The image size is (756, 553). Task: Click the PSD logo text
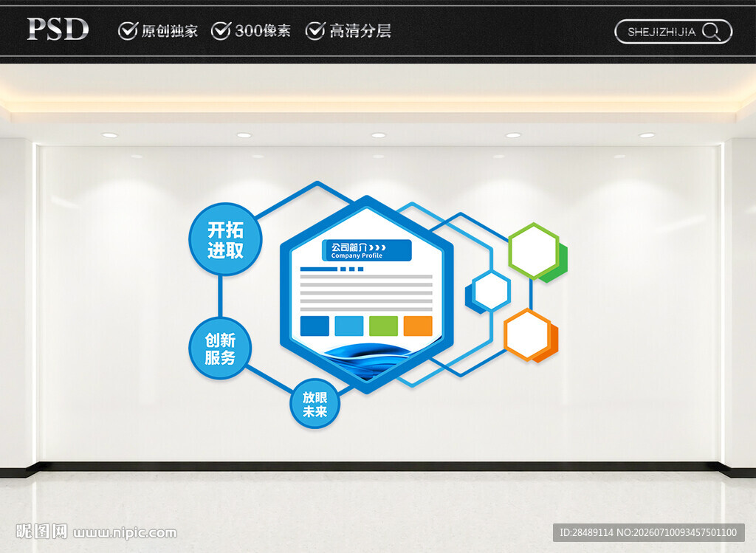pos(58,29)
